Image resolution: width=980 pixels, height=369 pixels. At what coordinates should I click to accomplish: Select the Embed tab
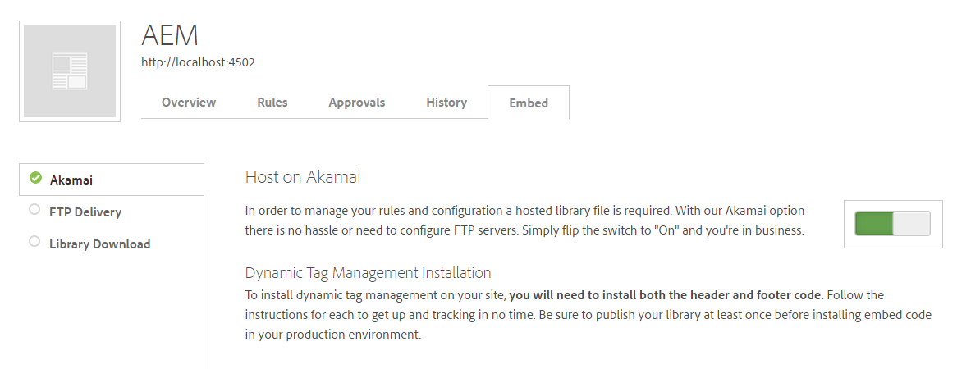pyautogui.click(x=529, y=103)
